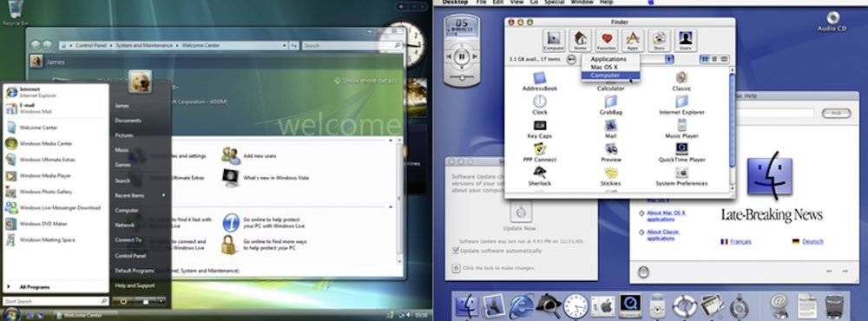
Task: Choose Applications in the Finder path popup
Action: pos(608,59)
